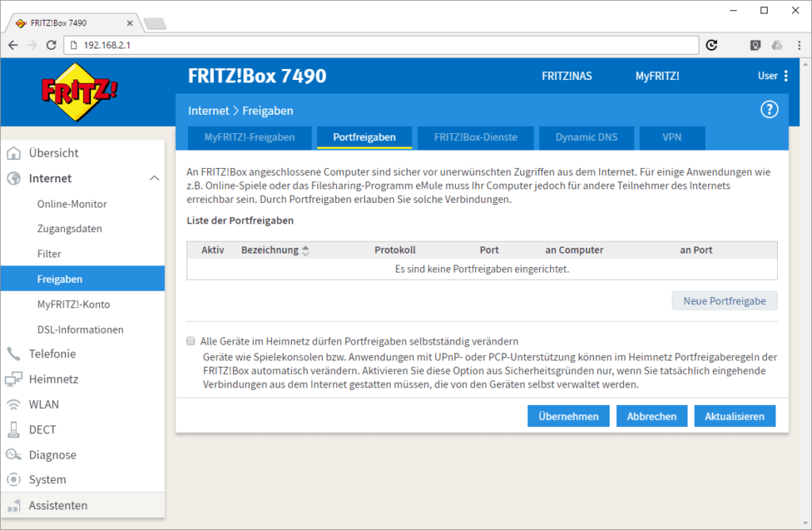Close the FRITZ!Box 7490 browser tab
This screenshot has height=530, width=812.
coord(129,23)
